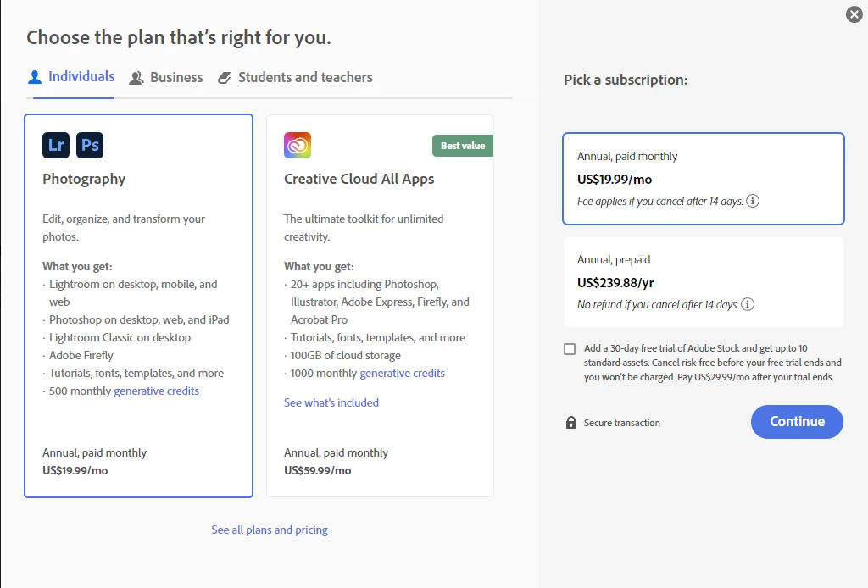Image resolution: width=868 pixels, height=588 pixels.
Task: Click 'Tutorials, fonts, templates' item in Photography card
Action: click(136, 373)
